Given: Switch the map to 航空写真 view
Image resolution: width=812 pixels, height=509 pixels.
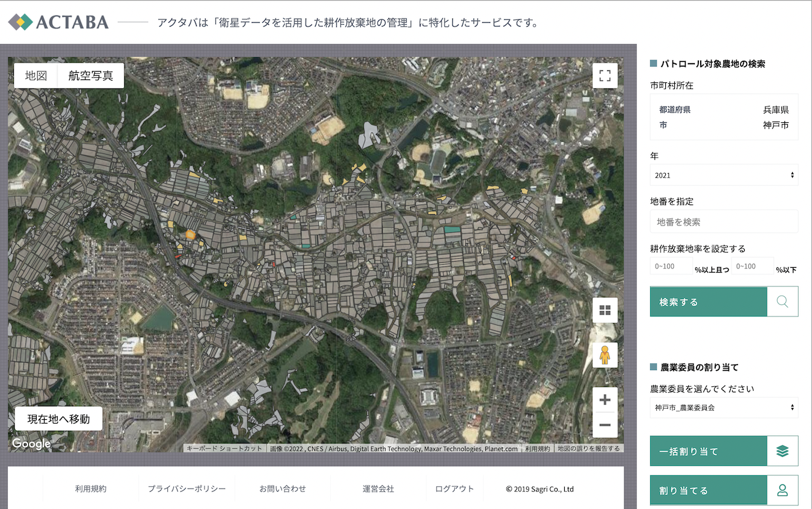Looking at the screenshot, I should (x=91, y=76).
